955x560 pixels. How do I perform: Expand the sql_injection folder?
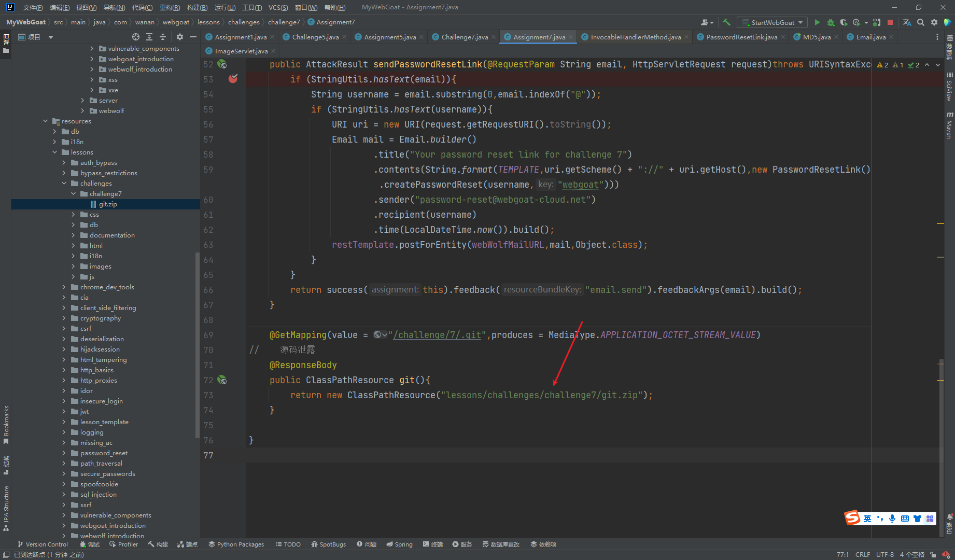point(64,494)
